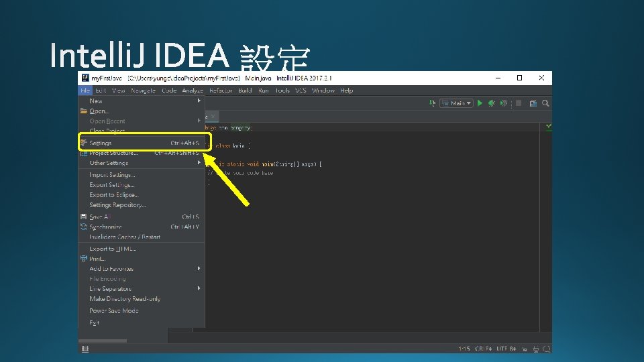Choose Open... in File menu

tap(142, 111)
